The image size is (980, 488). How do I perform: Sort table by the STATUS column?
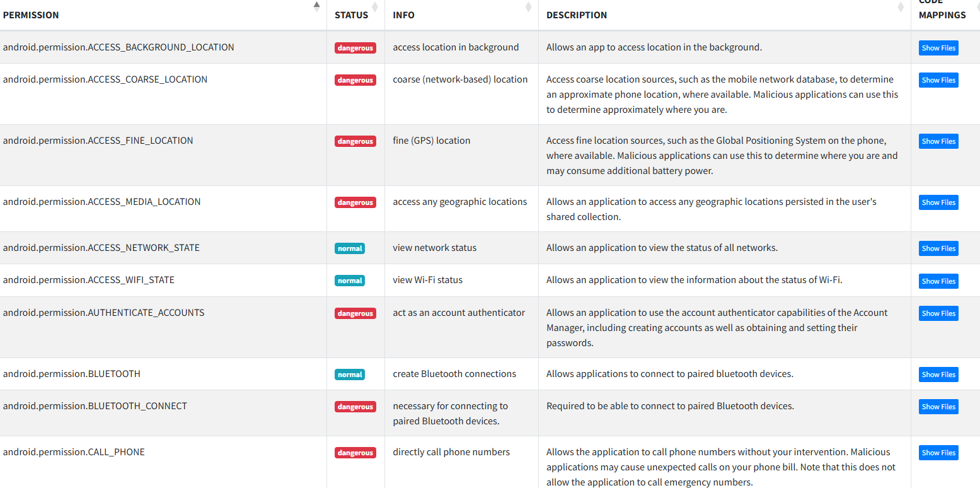click(355, 15)
